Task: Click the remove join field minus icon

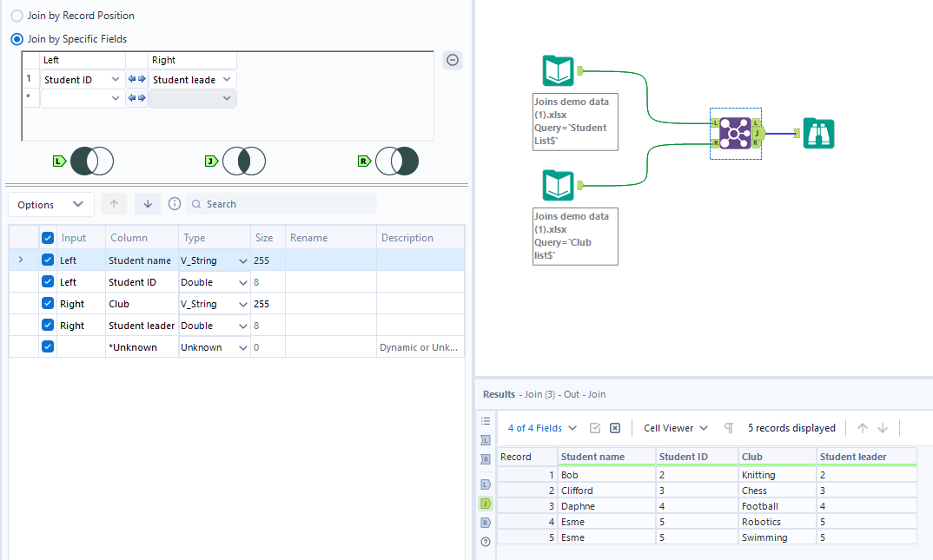Action: [453, 60]
